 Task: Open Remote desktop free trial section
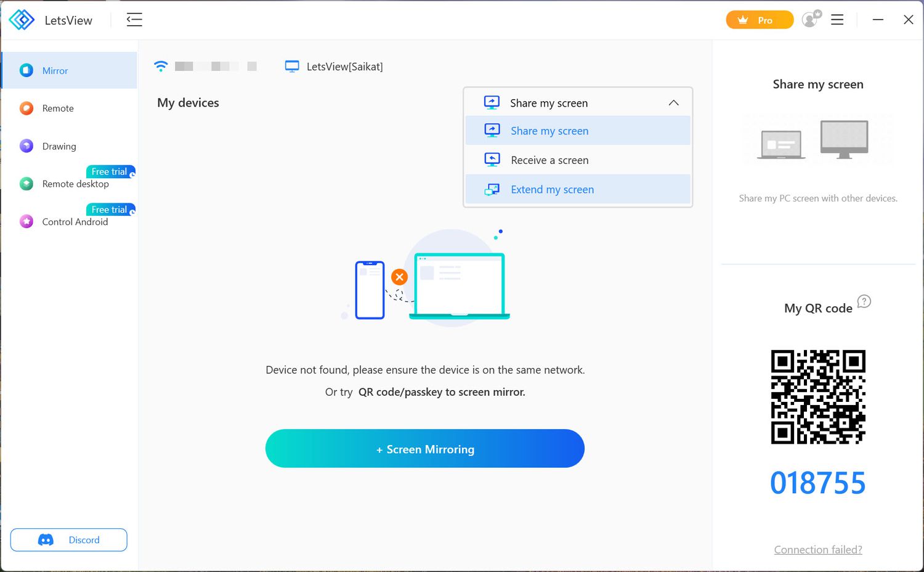tap(75, 184)
